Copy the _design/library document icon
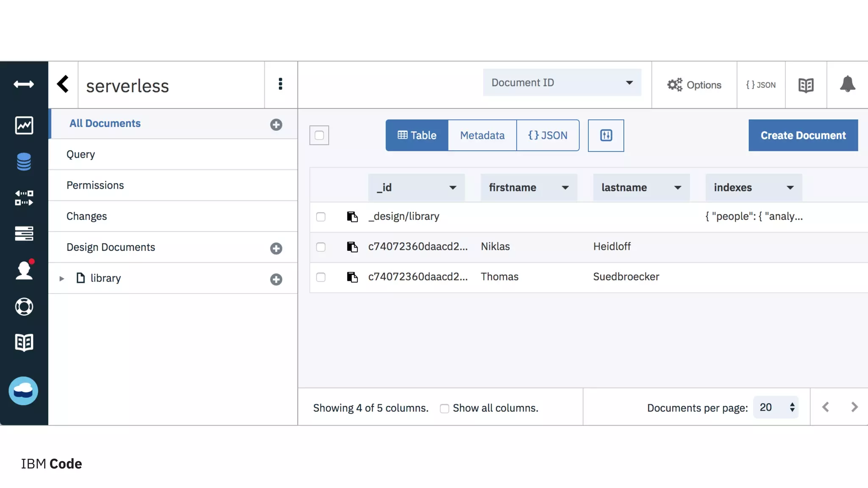The width and height of the screenshot is (868, 488). [352, 217]
